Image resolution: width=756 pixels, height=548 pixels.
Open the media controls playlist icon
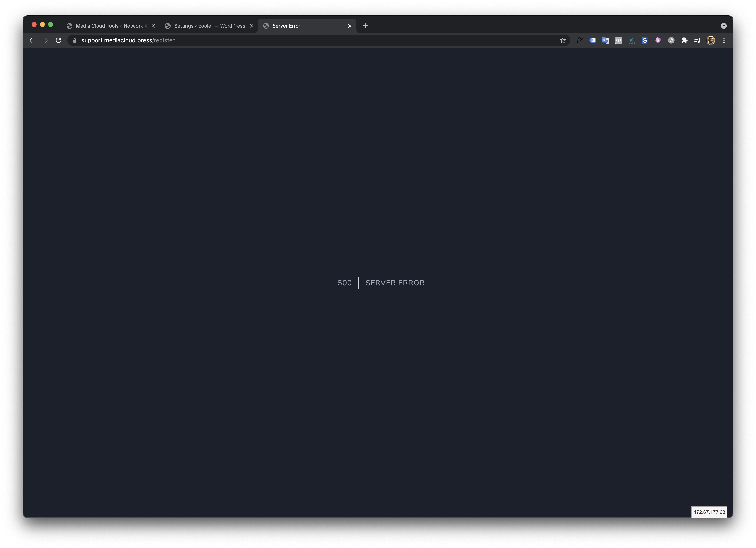click(x=697, y=40)
